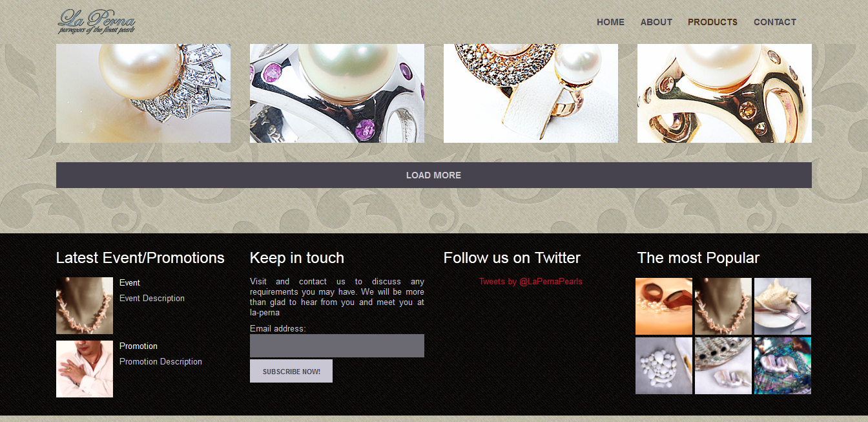The width and height of the screenshot is (868, 422).
Task: Select the iridescent abalone popular thumbnail
Action: click(783, 366)
